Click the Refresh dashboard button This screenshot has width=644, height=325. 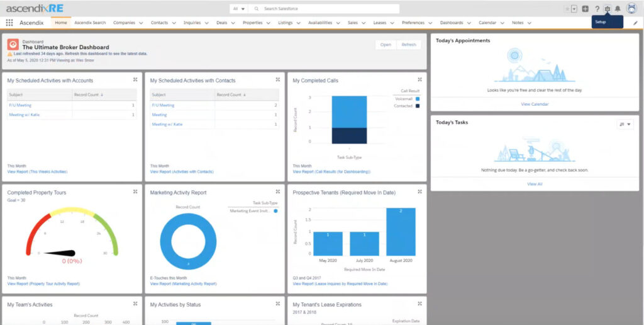[x=409, y=45]
